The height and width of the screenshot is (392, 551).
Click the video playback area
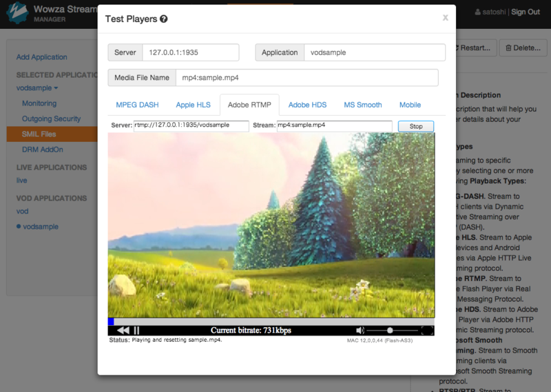tap(271, 225)
